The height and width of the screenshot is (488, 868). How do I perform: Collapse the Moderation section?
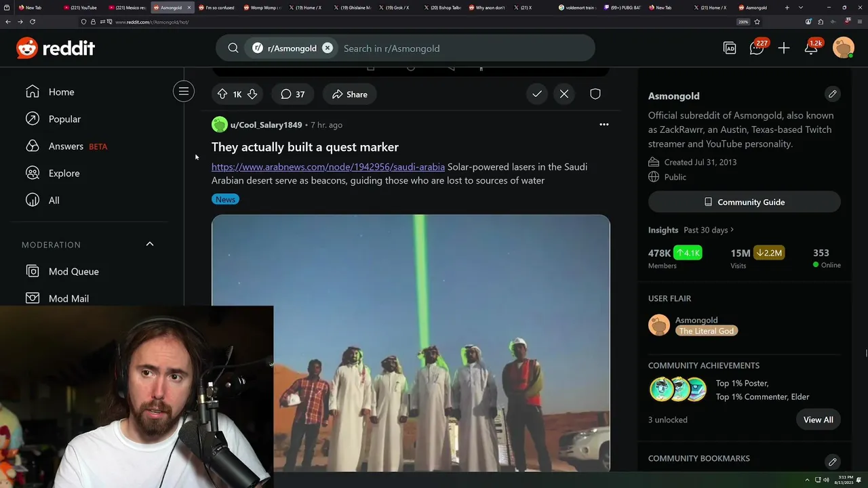[150, 244]
